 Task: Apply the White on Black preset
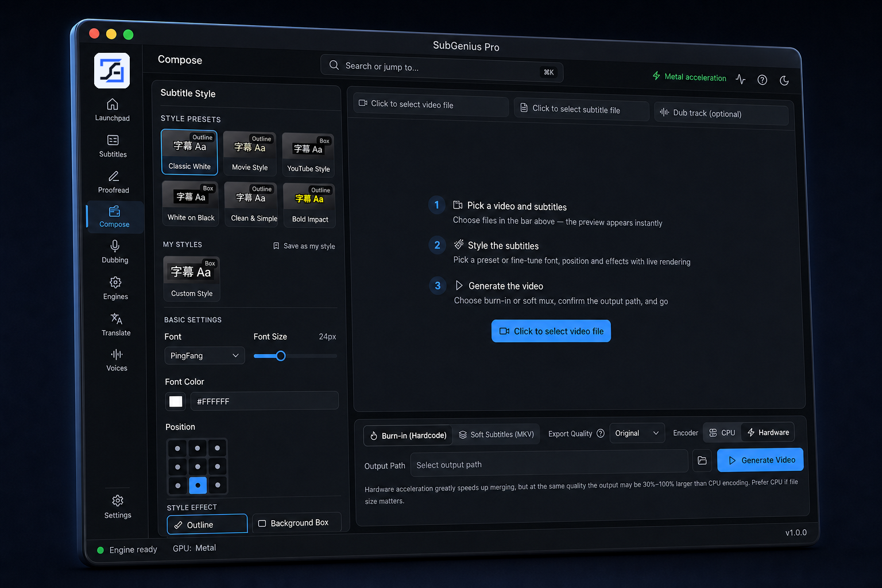pos(191,203)
